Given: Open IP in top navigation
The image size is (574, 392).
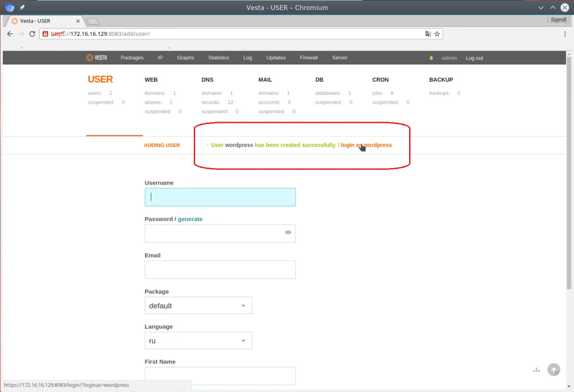Looking at the screenshot, I should (x=160, y=58).
